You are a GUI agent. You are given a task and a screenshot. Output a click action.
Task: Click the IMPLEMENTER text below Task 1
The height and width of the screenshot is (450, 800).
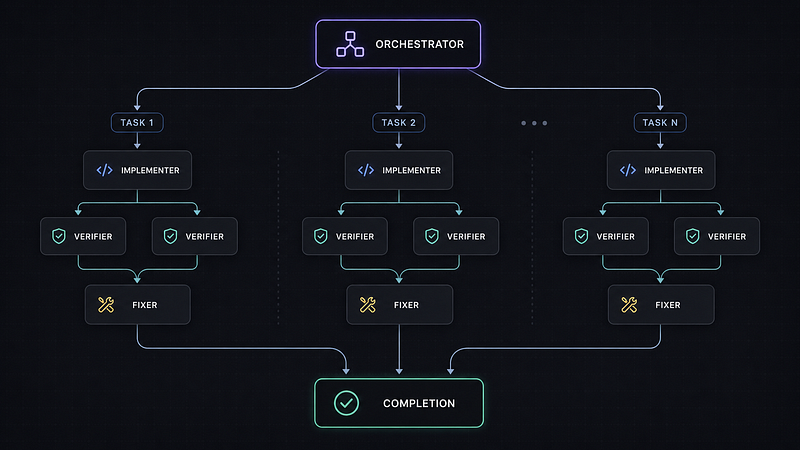click(x=150, y=170)
